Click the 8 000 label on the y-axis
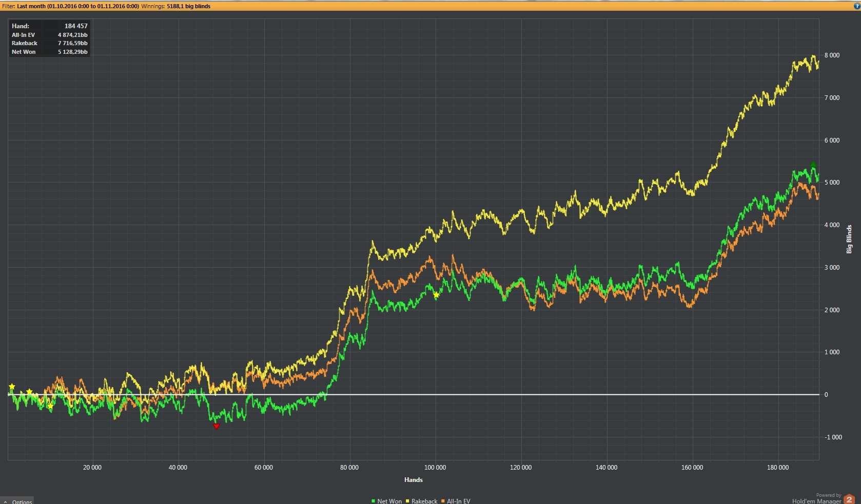This screenshot has width=861, height=504. click(x=832, y=55)
